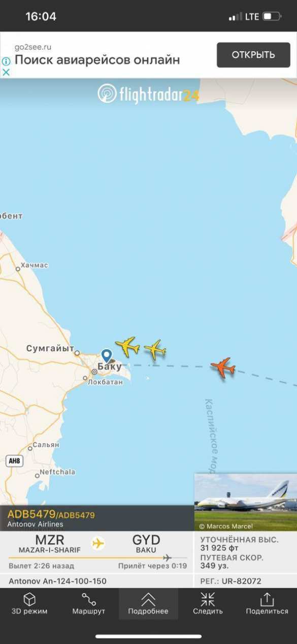Select the yellow plane nearest Baku
297x644 pixels.
tap(127, 346)
